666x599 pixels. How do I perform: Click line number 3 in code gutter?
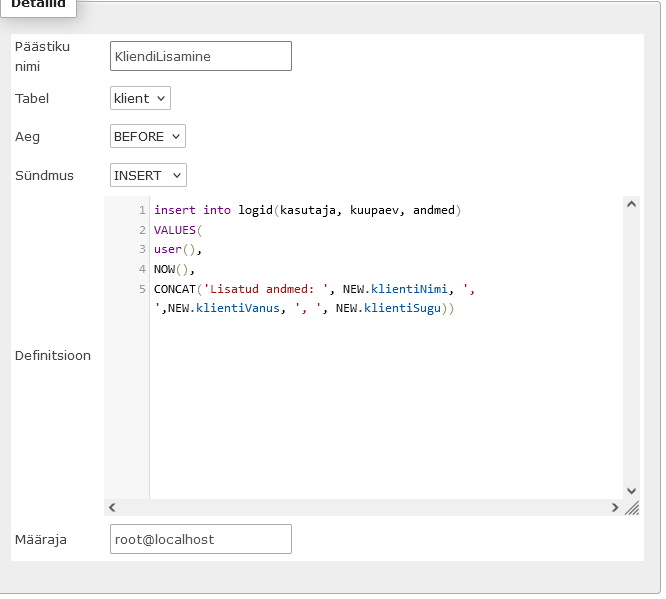coord(142,249)
